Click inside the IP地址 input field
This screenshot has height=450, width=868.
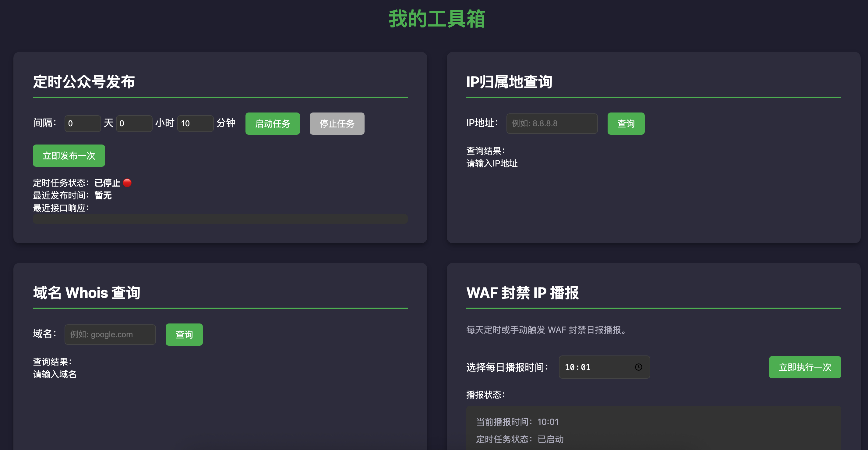552,123
